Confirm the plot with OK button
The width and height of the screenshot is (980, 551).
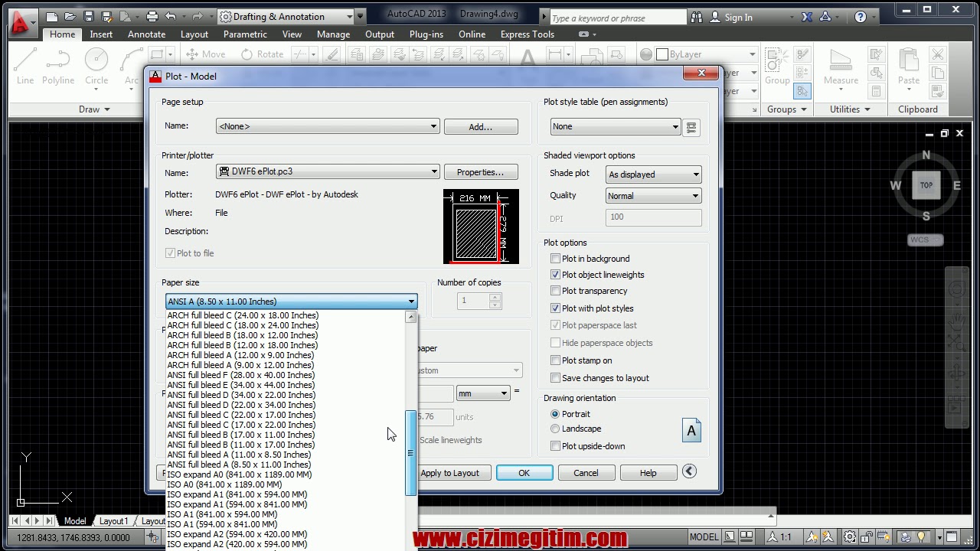pyautogui.click(x=524, y=473)
